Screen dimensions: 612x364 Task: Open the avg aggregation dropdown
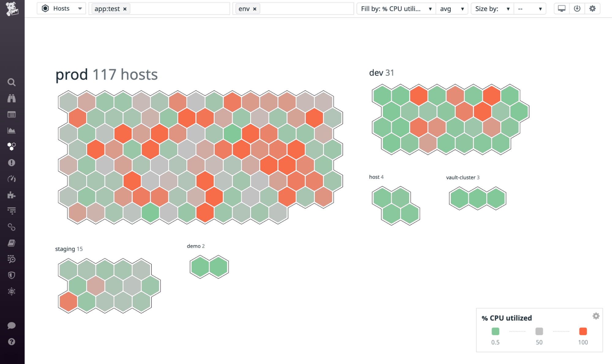point(452,9)
